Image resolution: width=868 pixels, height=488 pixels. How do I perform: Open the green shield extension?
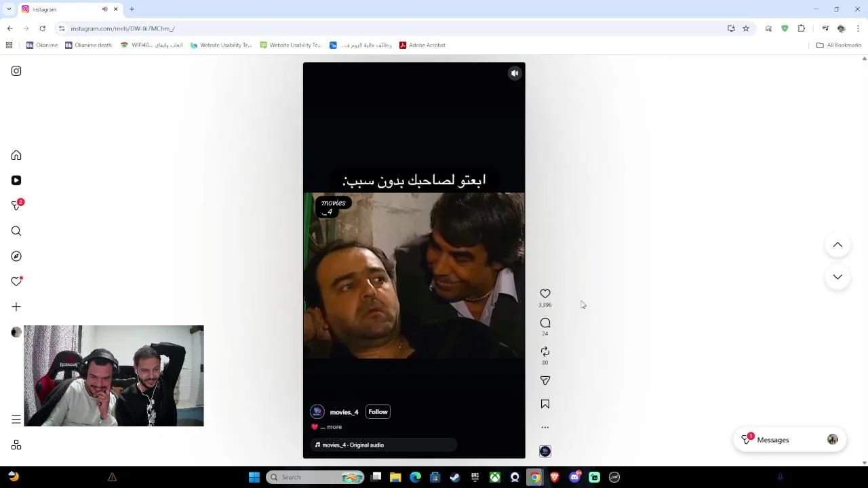(785, 28)
